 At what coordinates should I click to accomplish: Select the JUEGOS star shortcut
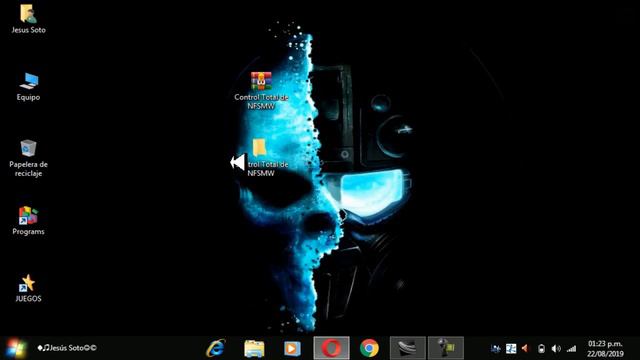(28, 288)
